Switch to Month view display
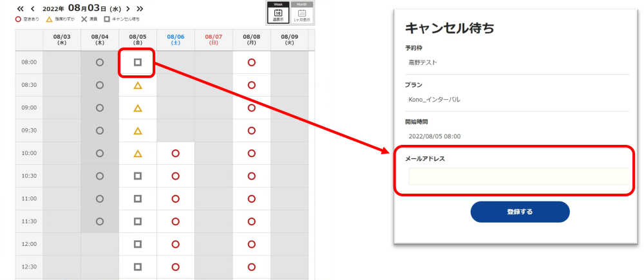This screenshot has width=644, height=280. click(x=302, y=12)
